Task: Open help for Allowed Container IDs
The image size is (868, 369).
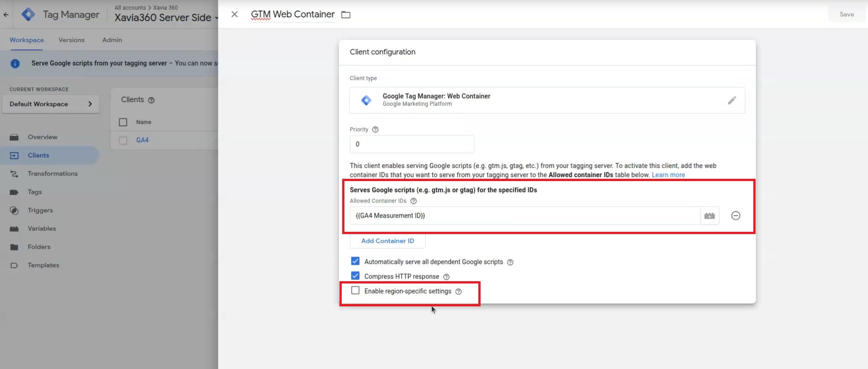Action: point(413,201)
